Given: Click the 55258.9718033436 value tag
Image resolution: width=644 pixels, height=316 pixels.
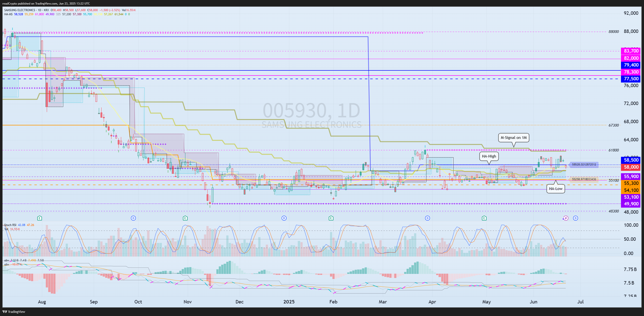Looking at the screenshot, I should [584, 179].
